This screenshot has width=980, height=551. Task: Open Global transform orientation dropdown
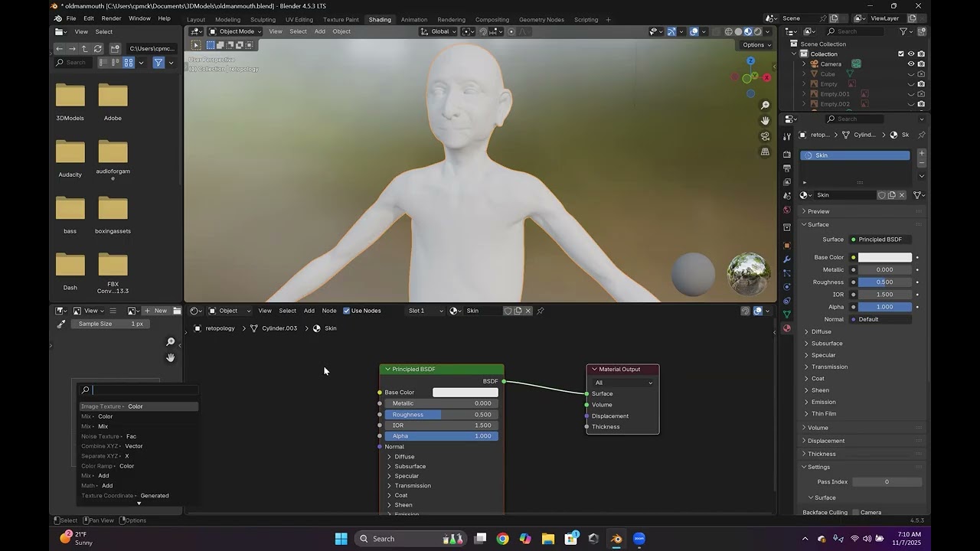439,31
